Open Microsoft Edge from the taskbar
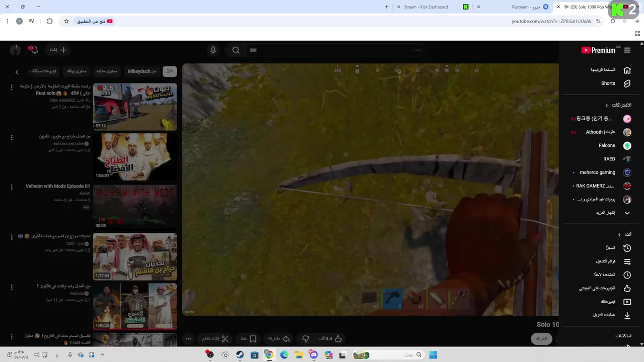The width and height of the screenshot is (644, 362). [x=284, y=355]
